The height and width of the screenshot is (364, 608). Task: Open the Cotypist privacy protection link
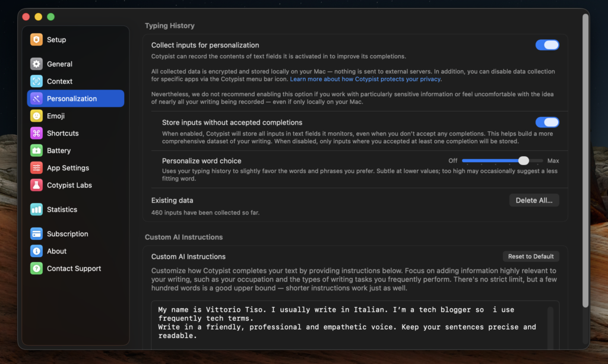pyautogui.click(x=366, y=79)
